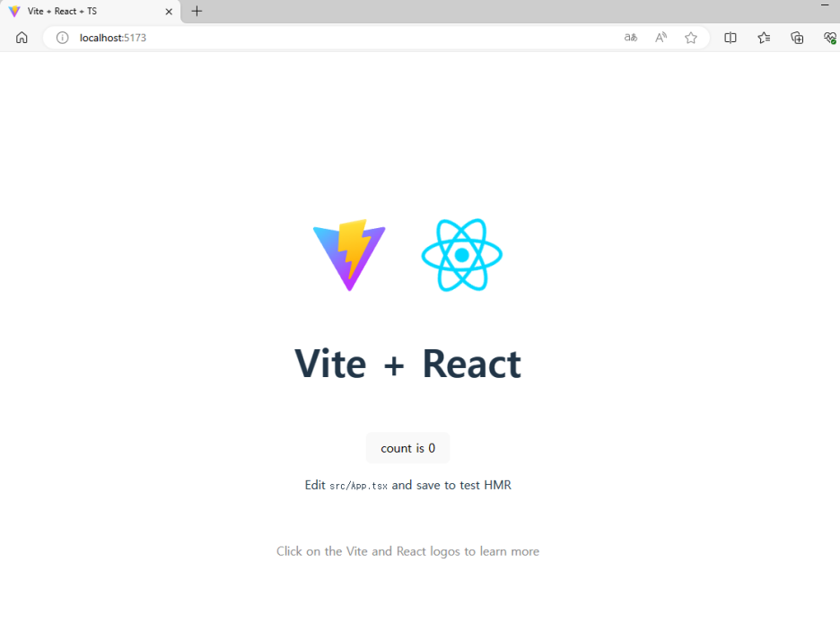Click the 'src/App.tsx' code text
This screenshot has width=840, height=633.
click(x=358, y=486)
